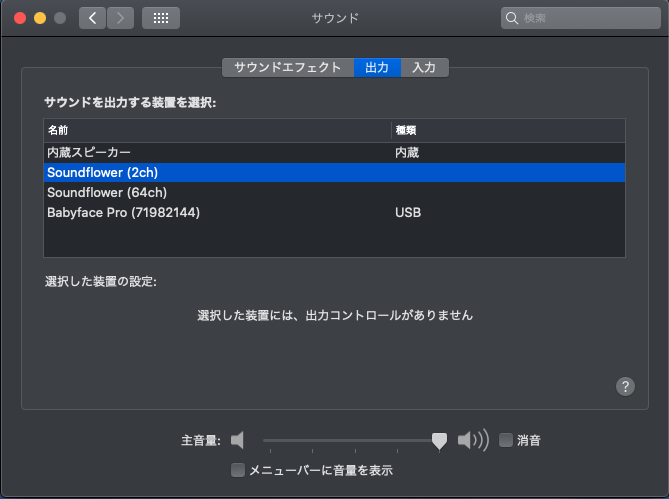Click the 名前 column header
The width and height of the screenshot is (669, 499).
coord(217,130)
